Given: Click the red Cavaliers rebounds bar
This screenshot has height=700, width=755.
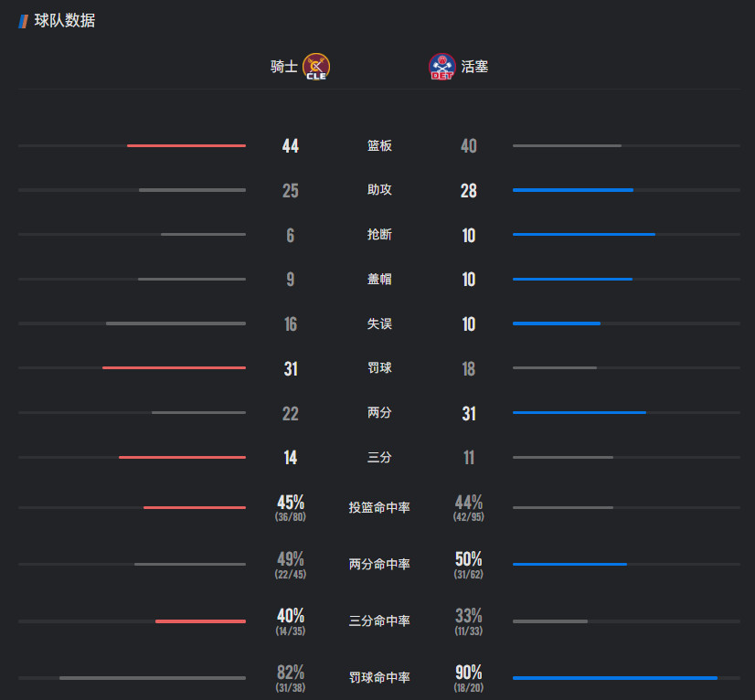Looking at the screenshot, I should coord(186,145).
